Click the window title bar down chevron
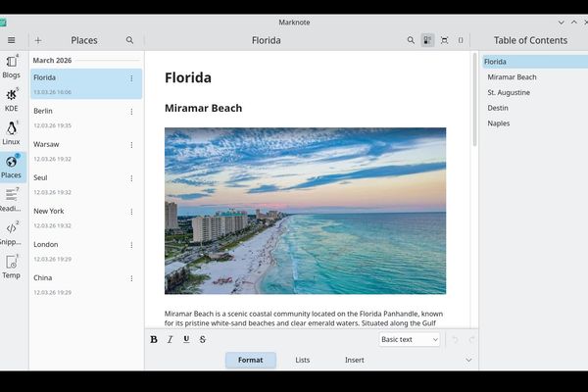Image resolution: width=588 pixels, height=392 pixels. click(x=561, y=23)
